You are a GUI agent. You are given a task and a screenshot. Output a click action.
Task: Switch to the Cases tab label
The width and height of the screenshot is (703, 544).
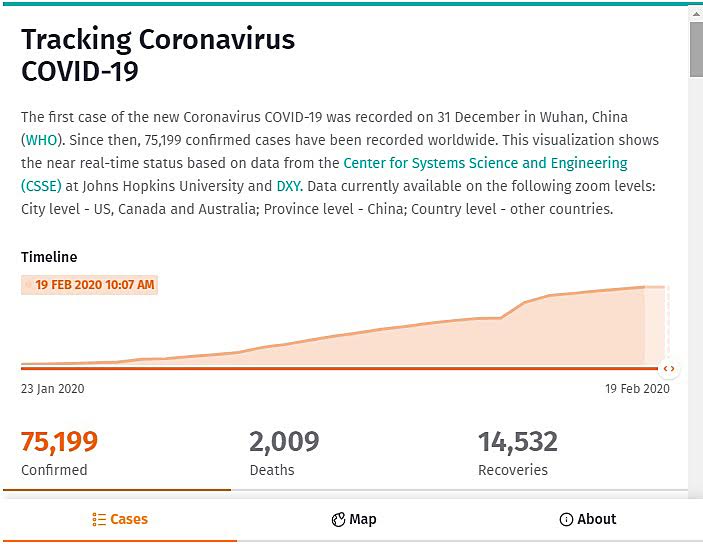pos(129,519)
